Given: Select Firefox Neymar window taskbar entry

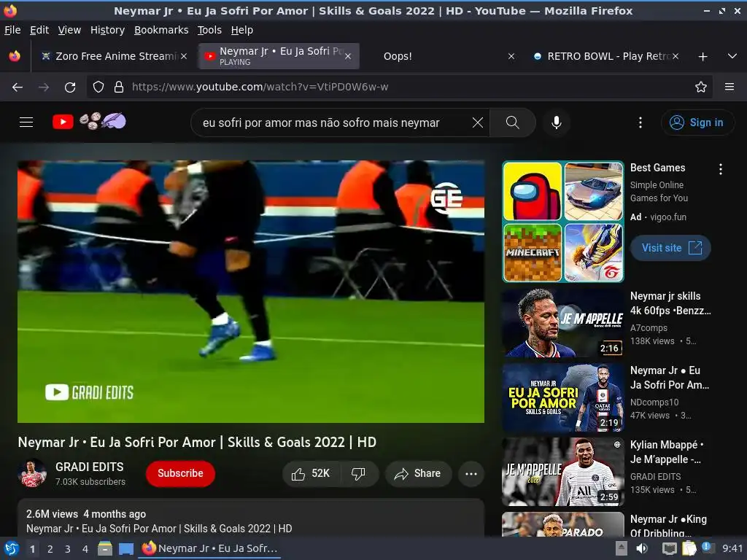Looking at the screenshot, I should 209,548.
